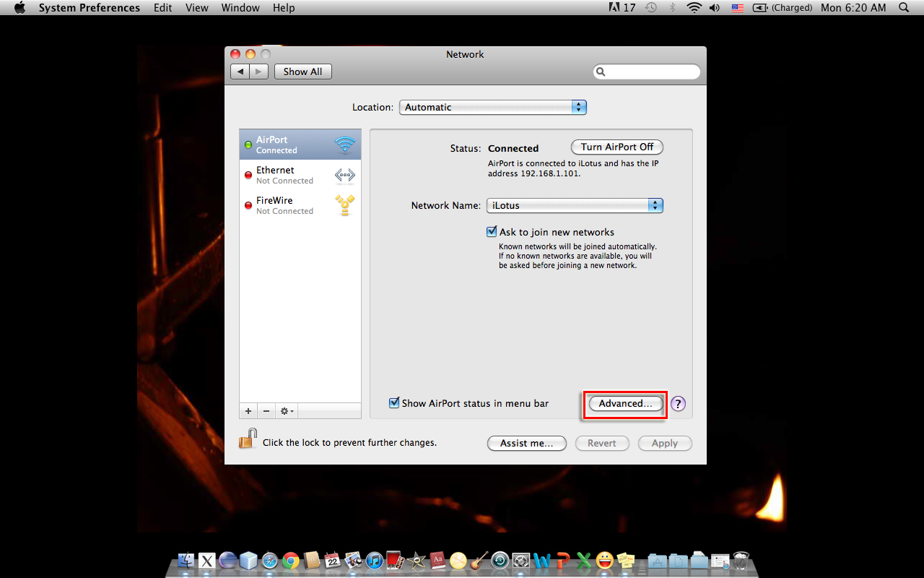Click the System Preferences search field

647,72
